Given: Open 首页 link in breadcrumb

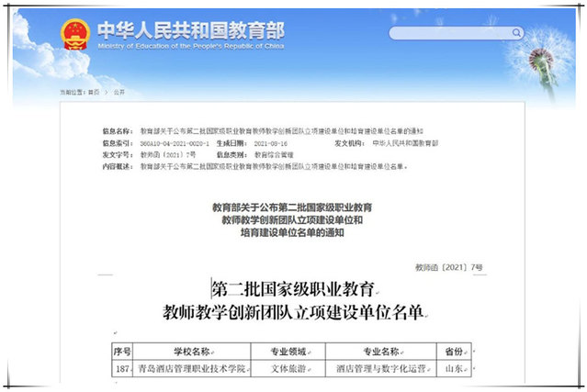Looking at the screenshot, I should pos(95,93).
